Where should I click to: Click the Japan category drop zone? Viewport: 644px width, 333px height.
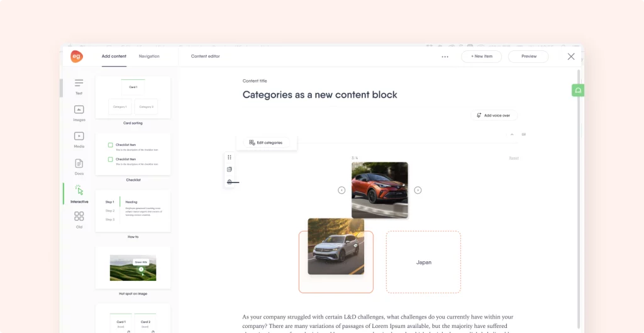[423, 262]
